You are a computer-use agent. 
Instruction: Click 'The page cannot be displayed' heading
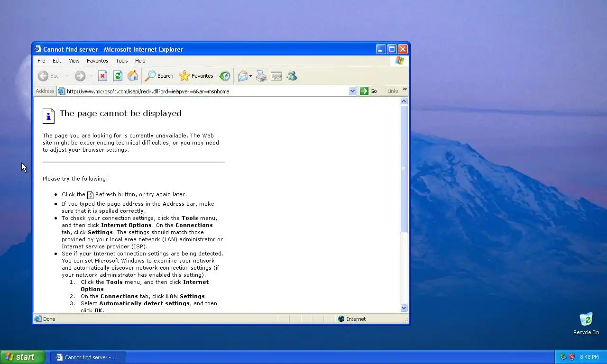point(120,113)
